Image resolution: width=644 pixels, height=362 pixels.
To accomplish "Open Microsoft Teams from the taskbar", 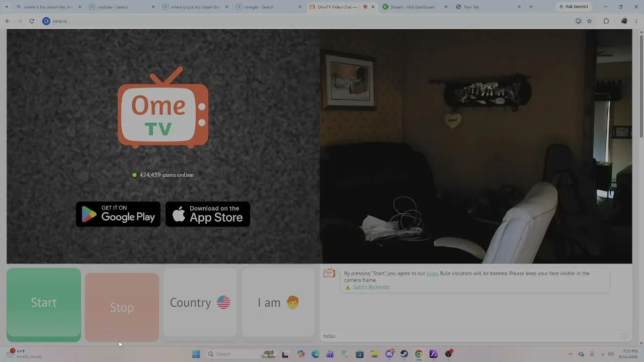I will (x=330, y=354).
